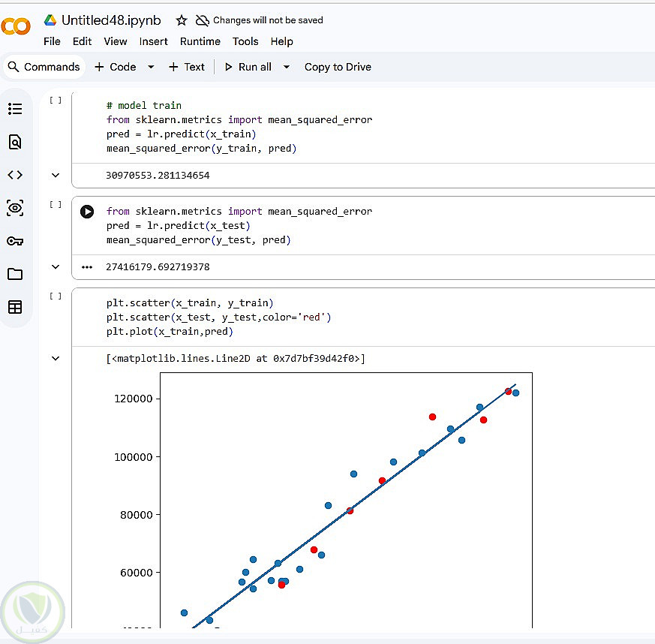Screen dimensions: 655x644
Task: Add a new Text cell
Action: point(186,67)
